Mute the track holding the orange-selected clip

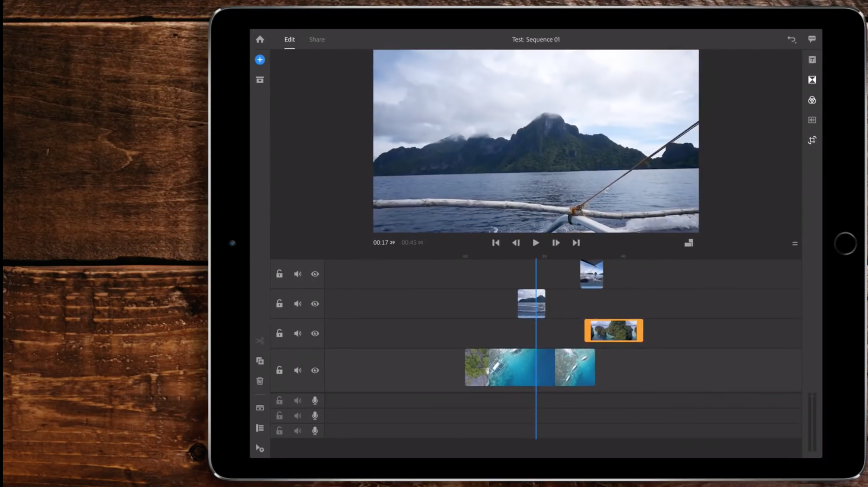click(298, 334)
